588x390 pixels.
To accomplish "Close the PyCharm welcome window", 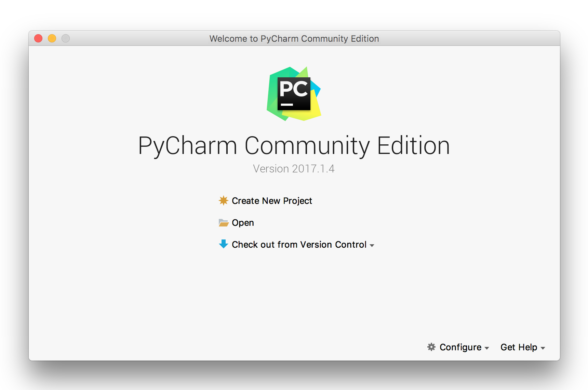I will (x=38, y=38).
